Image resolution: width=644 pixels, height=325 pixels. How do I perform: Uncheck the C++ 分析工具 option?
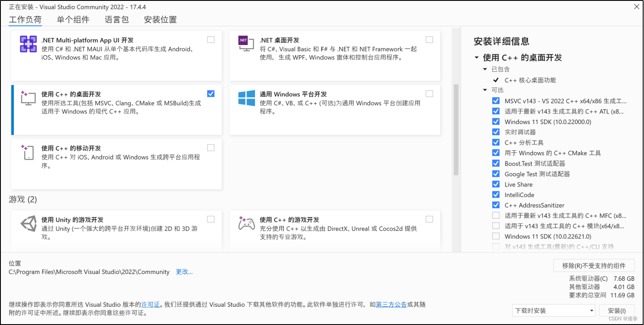pos(496,142)
